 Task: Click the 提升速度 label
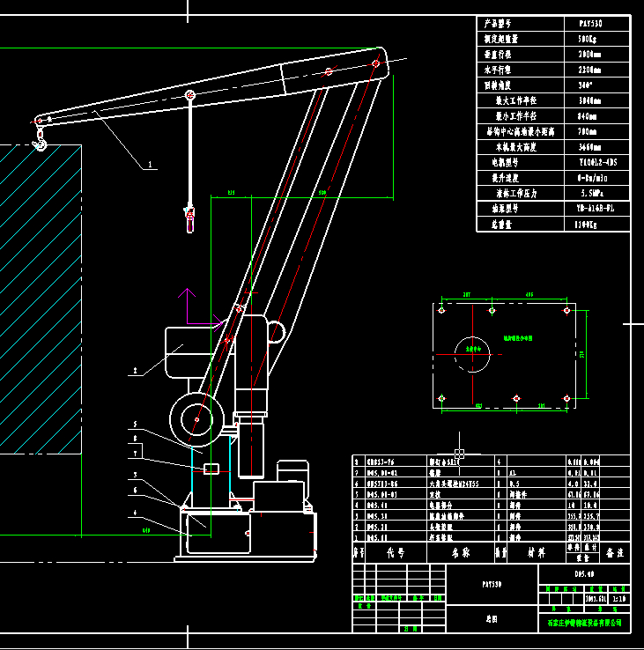coord(505,178)
